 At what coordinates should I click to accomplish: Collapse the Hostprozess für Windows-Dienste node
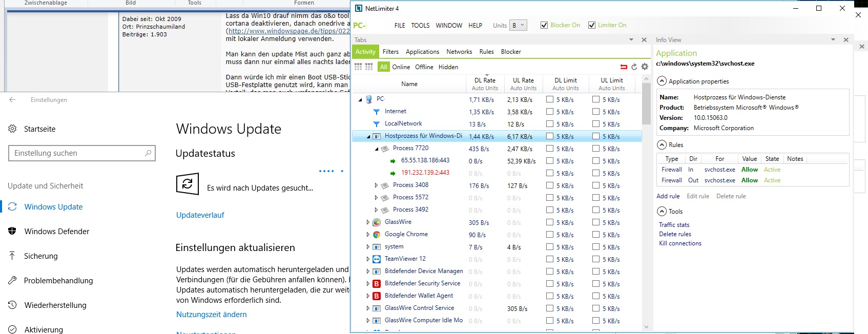tap(368, 137)
